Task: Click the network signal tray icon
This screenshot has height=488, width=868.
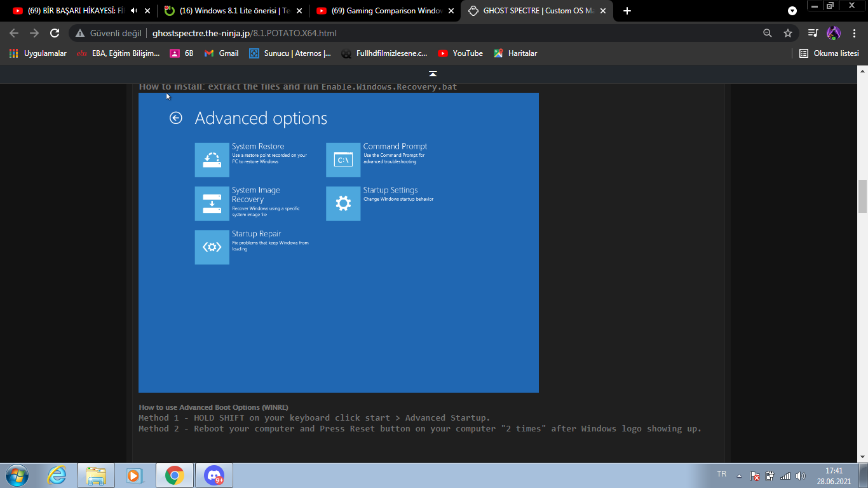Action: point(785,475)
